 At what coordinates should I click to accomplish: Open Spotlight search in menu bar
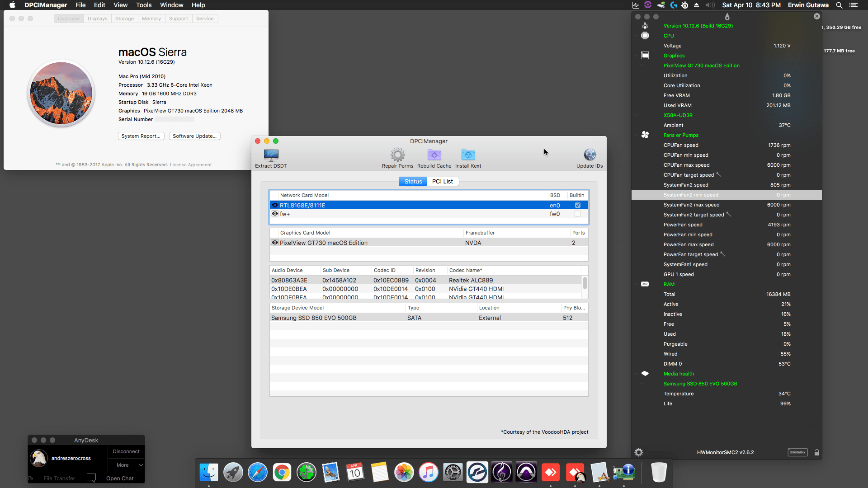pyautogui.click(x=839, y=5)
